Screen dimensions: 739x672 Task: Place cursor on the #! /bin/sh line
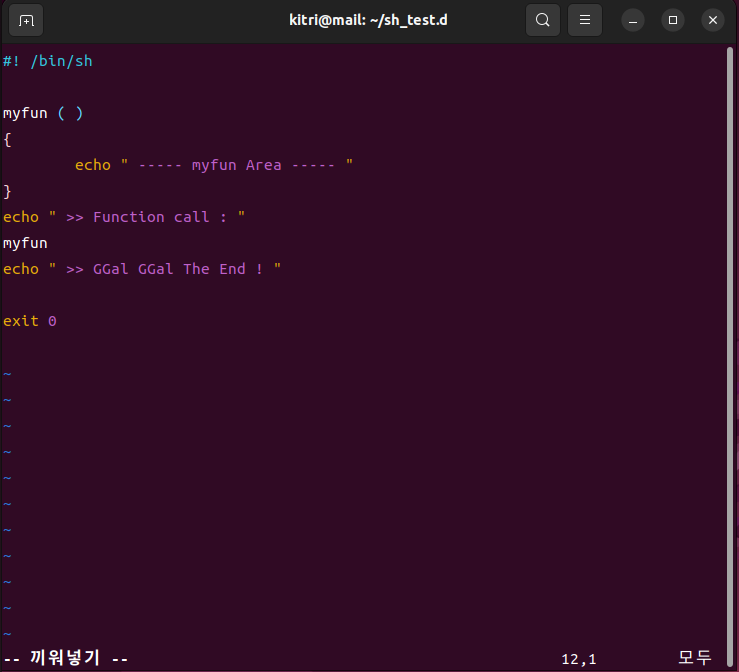coord(48,61)
